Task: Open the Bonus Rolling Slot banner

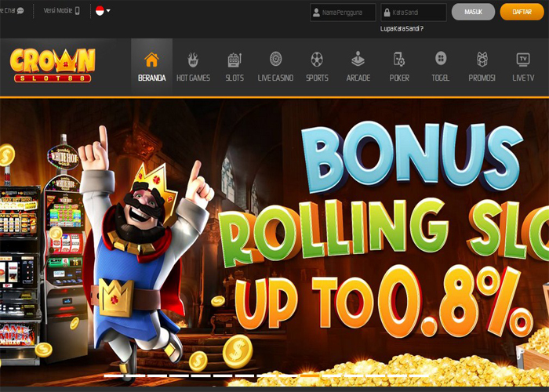Action: pos(274,242)
